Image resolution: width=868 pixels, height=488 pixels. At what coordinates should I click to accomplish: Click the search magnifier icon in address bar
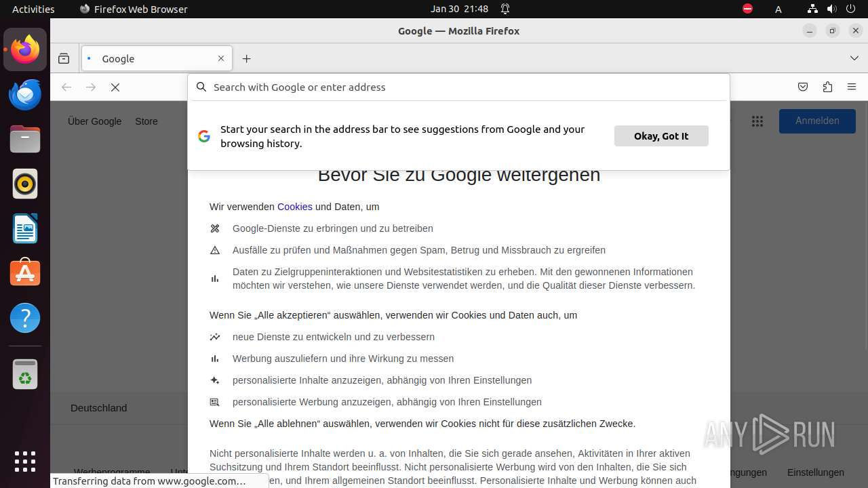pos(201,87)
